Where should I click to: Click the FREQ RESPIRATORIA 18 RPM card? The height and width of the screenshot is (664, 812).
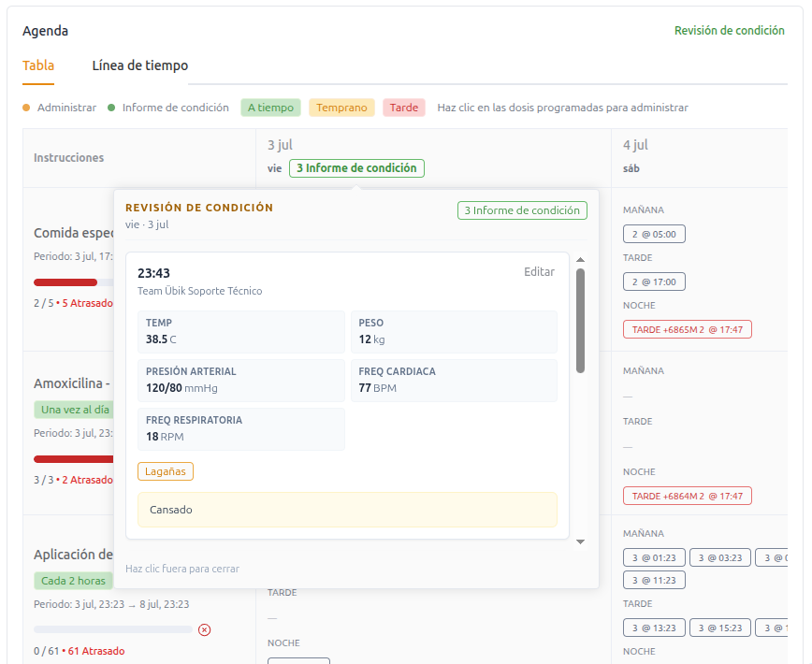point(241,429)
